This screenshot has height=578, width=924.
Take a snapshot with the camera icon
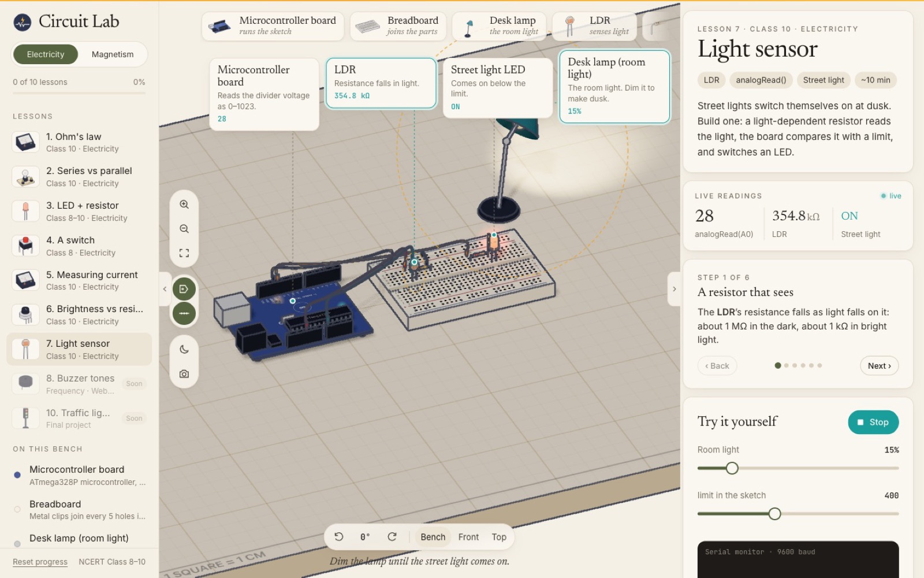pyautogui.click(x=184, y=374)
